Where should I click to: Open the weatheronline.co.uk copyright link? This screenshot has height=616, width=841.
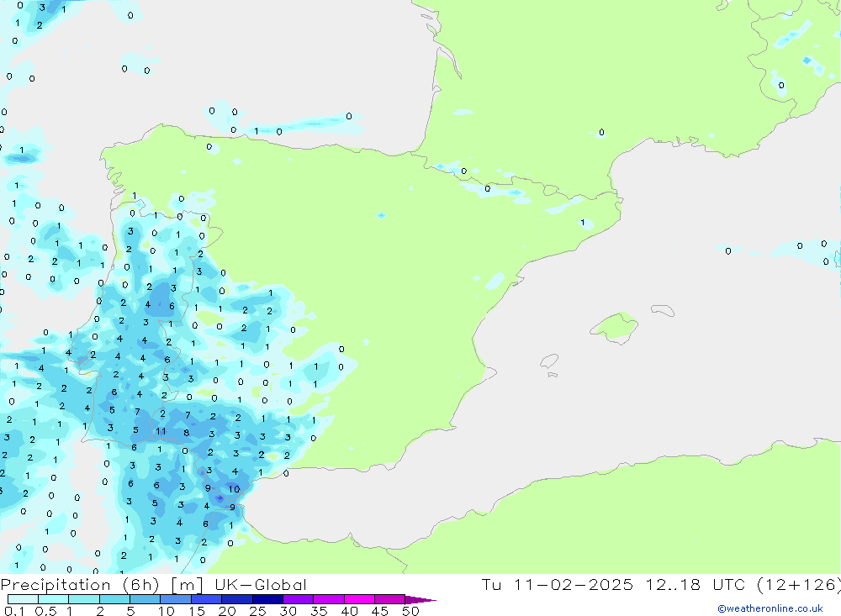point(770,608)
